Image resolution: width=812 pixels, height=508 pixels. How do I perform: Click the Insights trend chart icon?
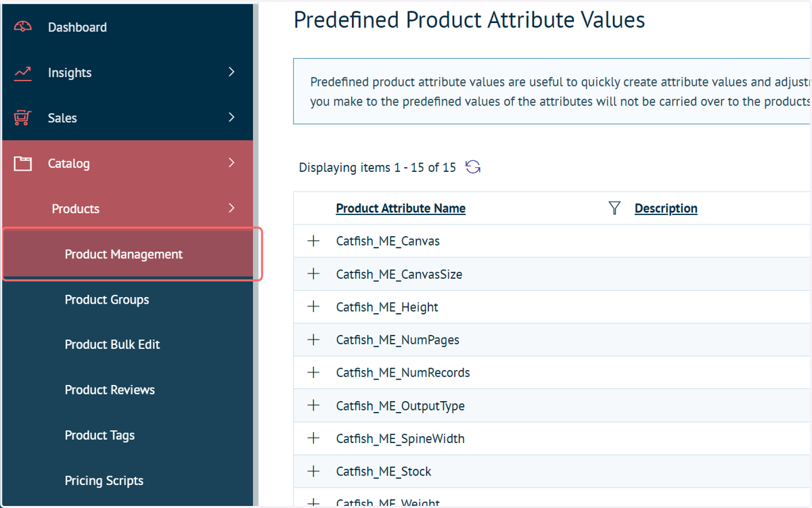click(22, 72)
